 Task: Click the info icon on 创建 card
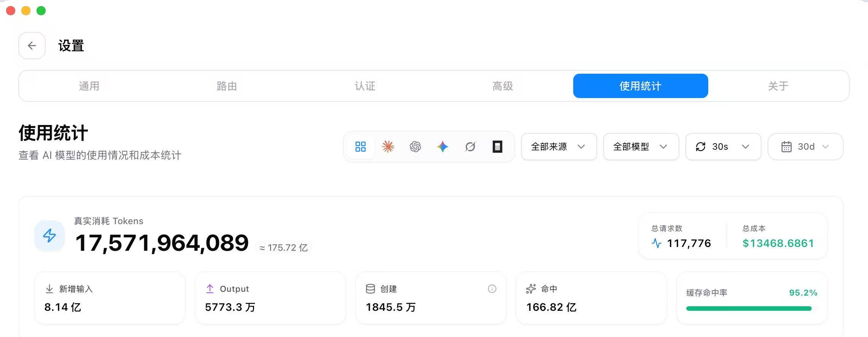[492, 289]
